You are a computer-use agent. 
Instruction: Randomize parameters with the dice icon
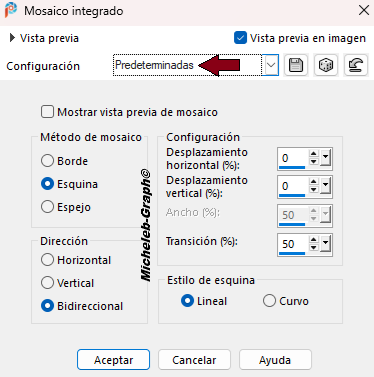coord(326,65)
